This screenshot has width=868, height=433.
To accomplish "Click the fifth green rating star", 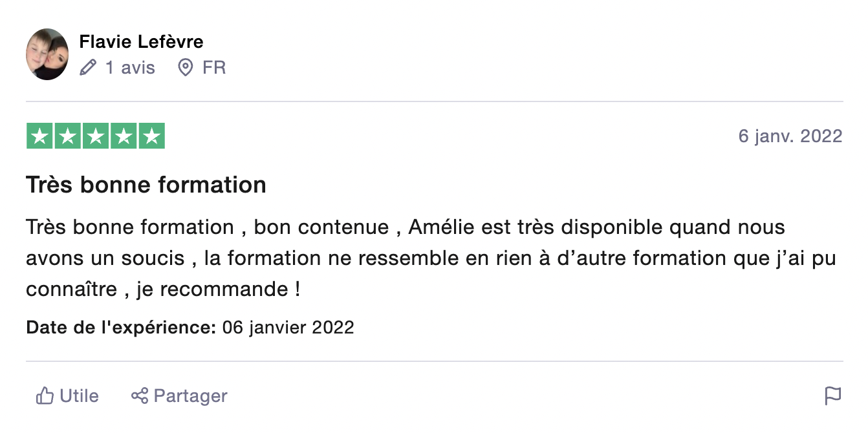I will coord(151,136).
